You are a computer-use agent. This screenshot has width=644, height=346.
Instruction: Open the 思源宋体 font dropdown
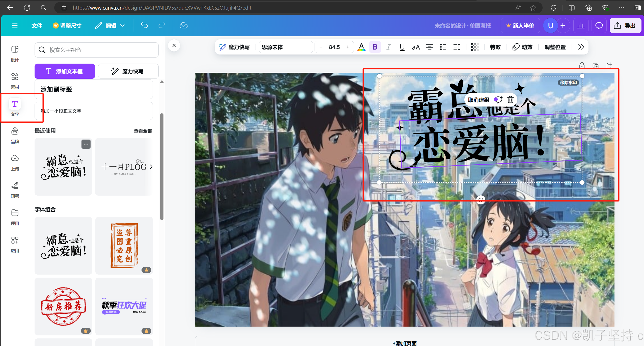pyautogui.click(x=285, y=47)
